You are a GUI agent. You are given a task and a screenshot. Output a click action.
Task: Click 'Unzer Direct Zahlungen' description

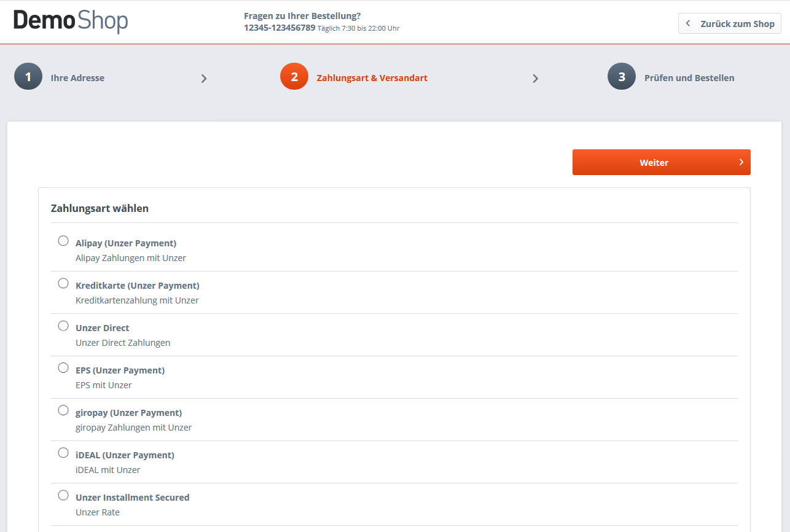click(123, 343)
